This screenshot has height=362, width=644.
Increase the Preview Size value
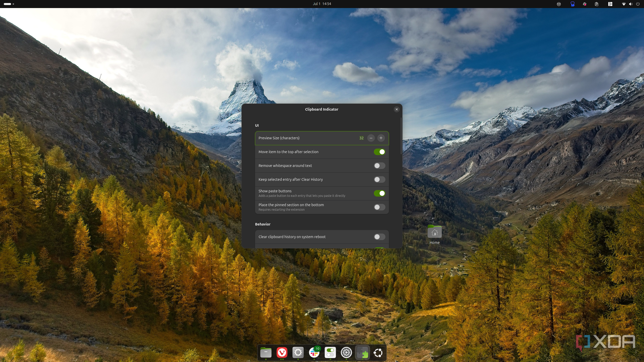click(381, 138)
